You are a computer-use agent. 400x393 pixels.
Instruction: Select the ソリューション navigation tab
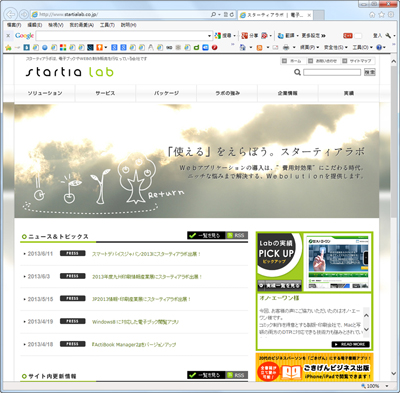pyautogui.click(x=45, y=93)
